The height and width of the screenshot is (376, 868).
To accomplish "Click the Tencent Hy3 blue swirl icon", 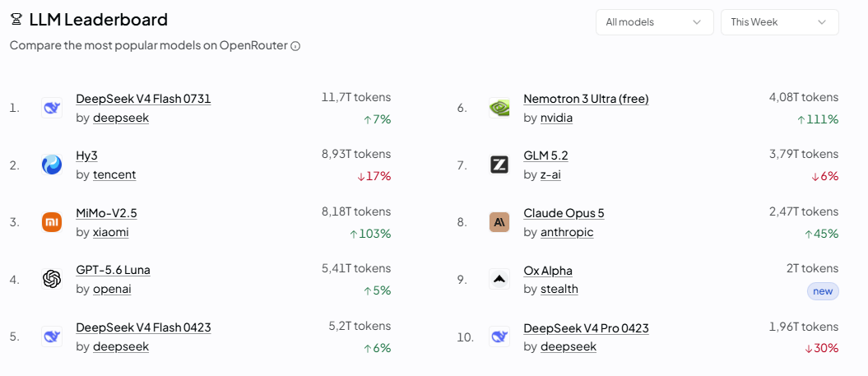I will click(52, 165).
